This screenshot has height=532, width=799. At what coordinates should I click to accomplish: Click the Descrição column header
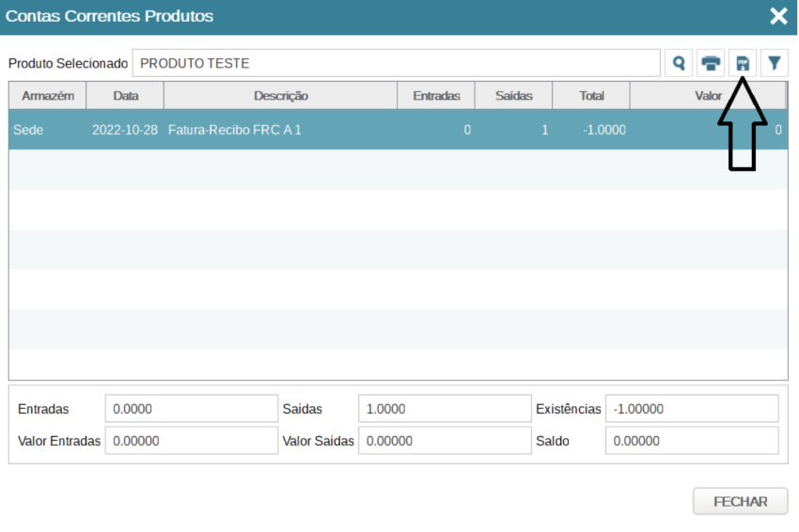[x=280, y=96]
